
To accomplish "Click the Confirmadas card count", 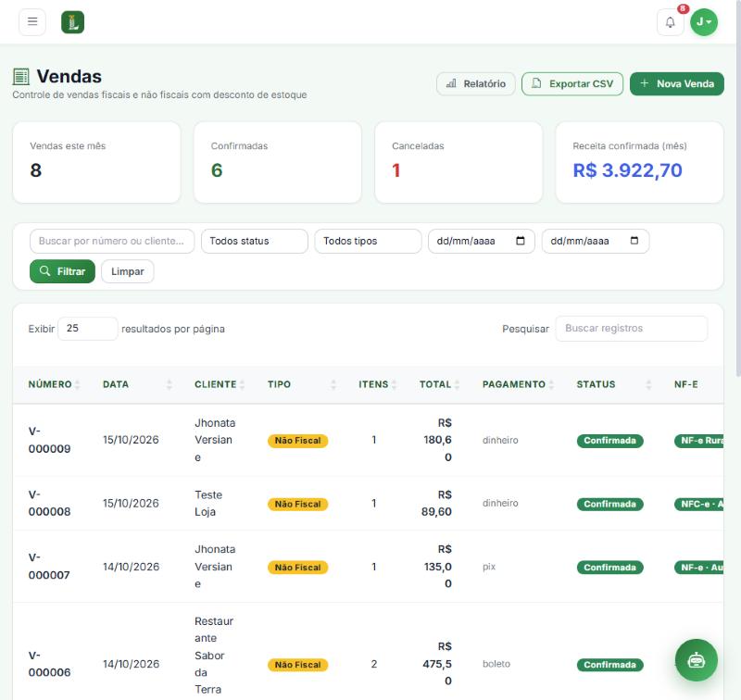I will click(x=217, y=170).
